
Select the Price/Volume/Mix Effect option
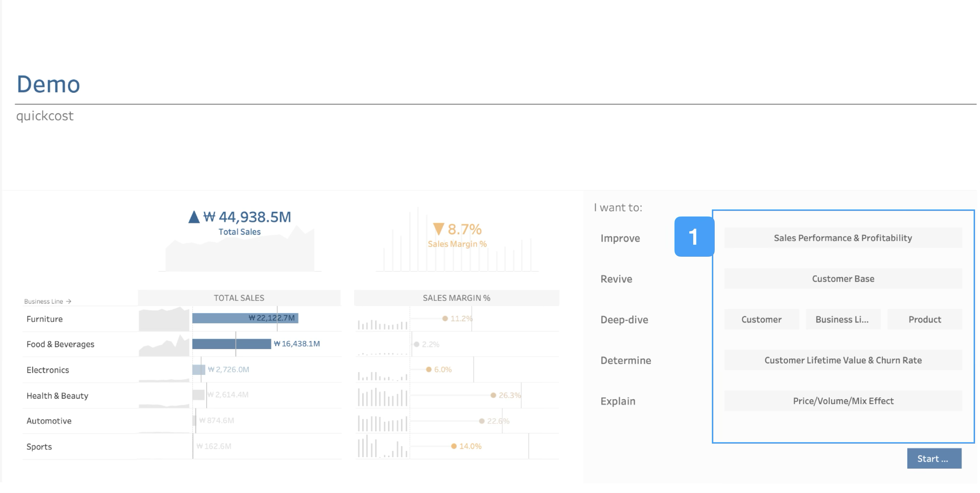(x=843, y=401)
